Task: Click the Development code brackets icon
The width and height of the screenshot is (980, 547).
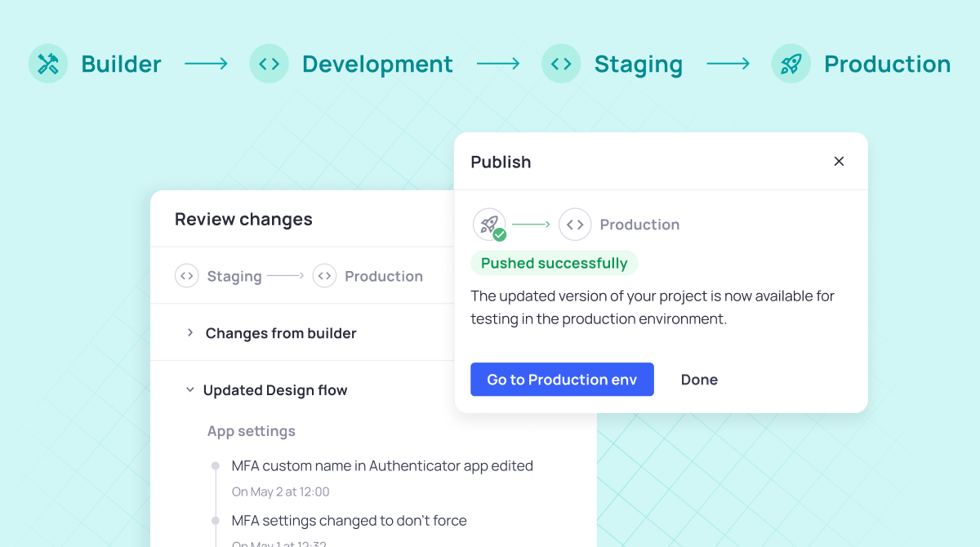Action: [x=269, y=64]
